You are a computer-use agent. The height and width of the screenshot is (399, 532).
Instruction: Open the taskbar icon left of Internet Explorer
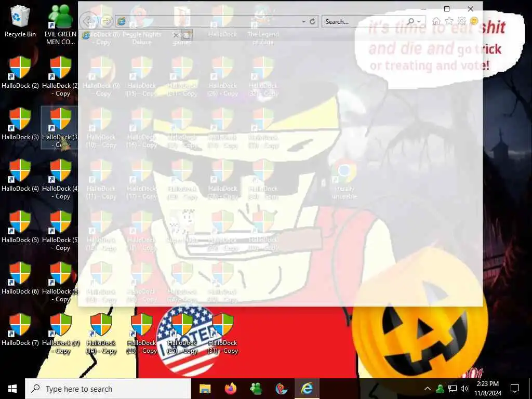point(281,389)
